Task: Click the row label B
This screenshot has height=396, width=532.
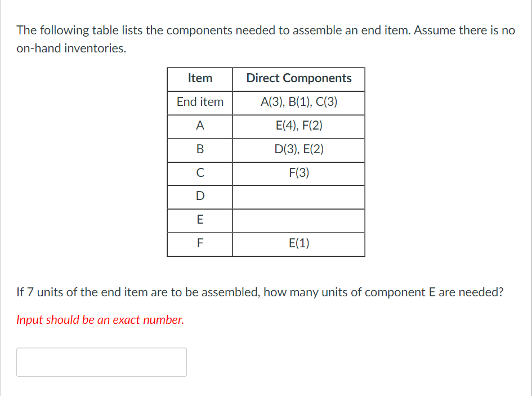Action: coord(200,150)
